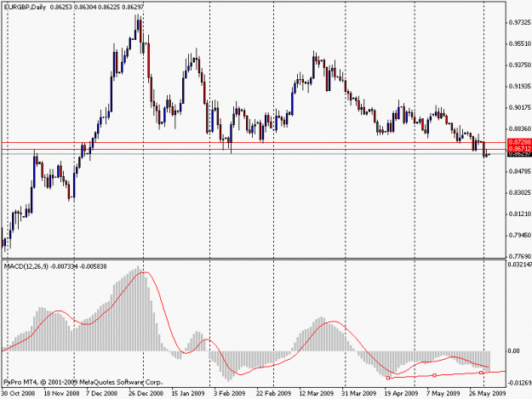Image resolution: width=532 pixels, height=399 pixels.
Task: Click the EURGBP,Daily chart title text
Action: 25,7
